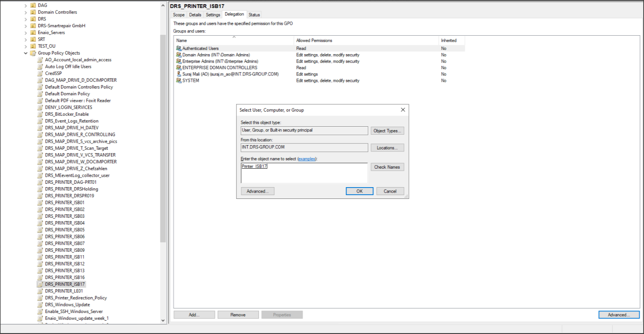
Task: Expand the Enaio_Servers tree node
Action: [26, 33]
